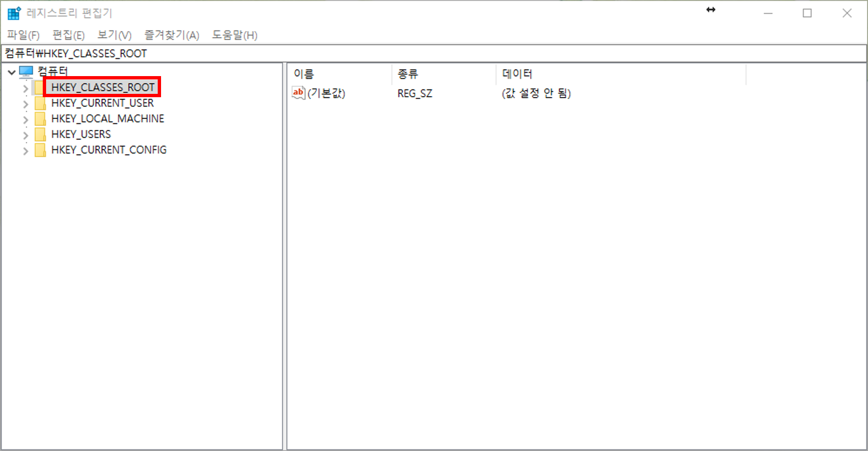This screenshot has height=451, width=868.
Task: Select the HKEY_CLASSES_ROOT key
Action: (x=102, y=87)
